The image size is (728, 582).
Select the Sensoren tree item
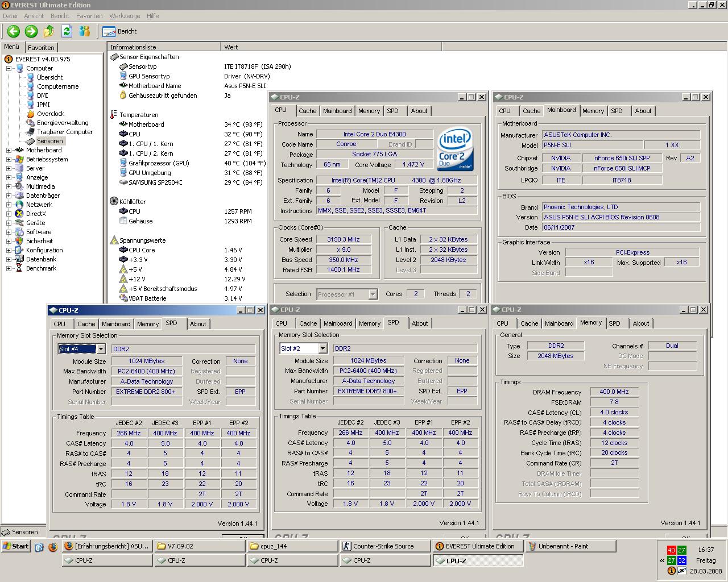[x=49, y=141]
